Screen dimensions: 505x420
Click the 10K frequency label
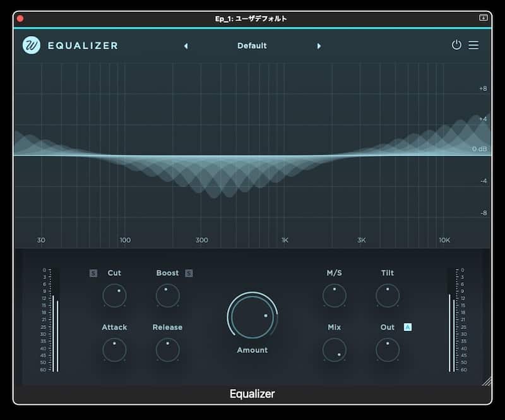pyautogui.click(x=444, y=240)
